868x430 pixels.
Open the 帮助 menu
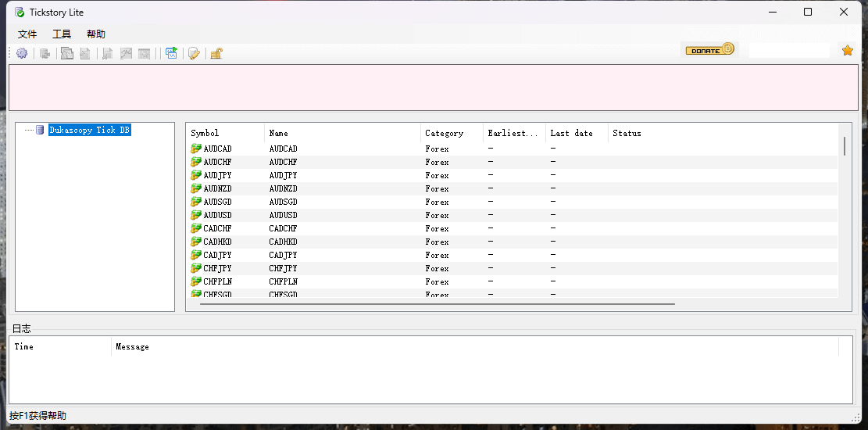click(96, 34)
